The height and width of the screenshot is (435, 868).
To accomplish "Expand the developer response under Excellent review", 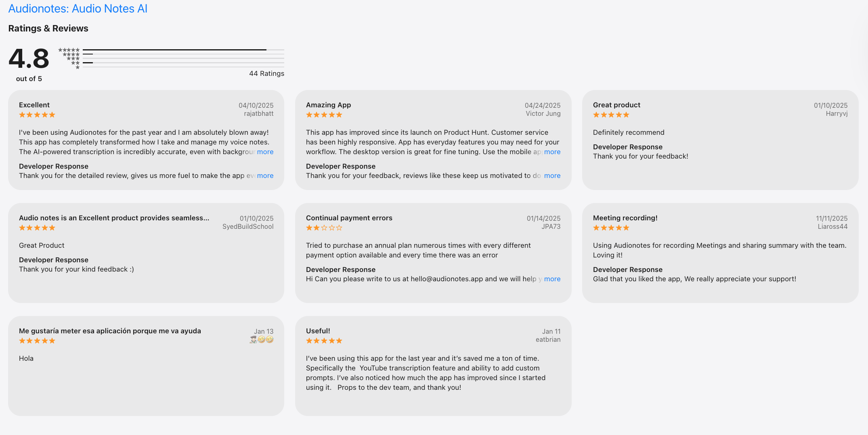I will [x=266, y=176].
